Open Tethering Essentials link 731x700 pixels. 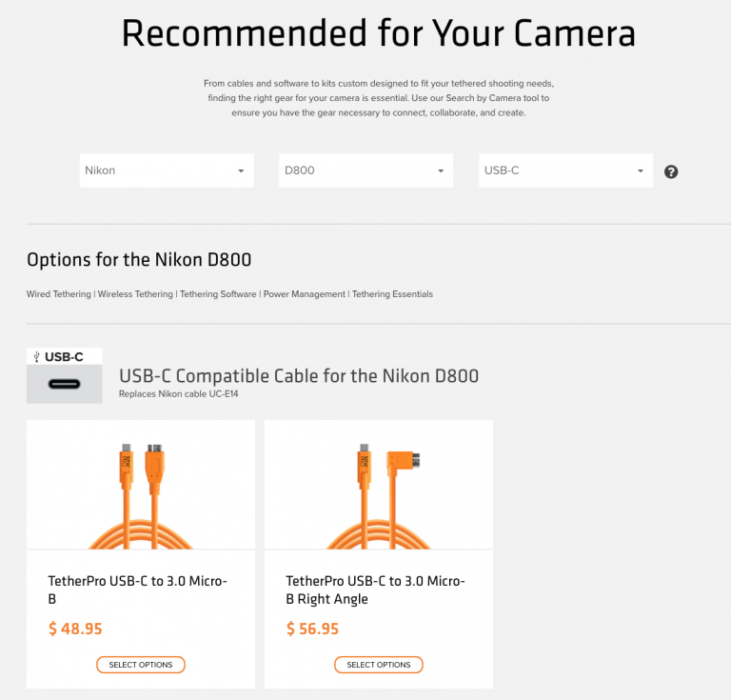(392, 293)
